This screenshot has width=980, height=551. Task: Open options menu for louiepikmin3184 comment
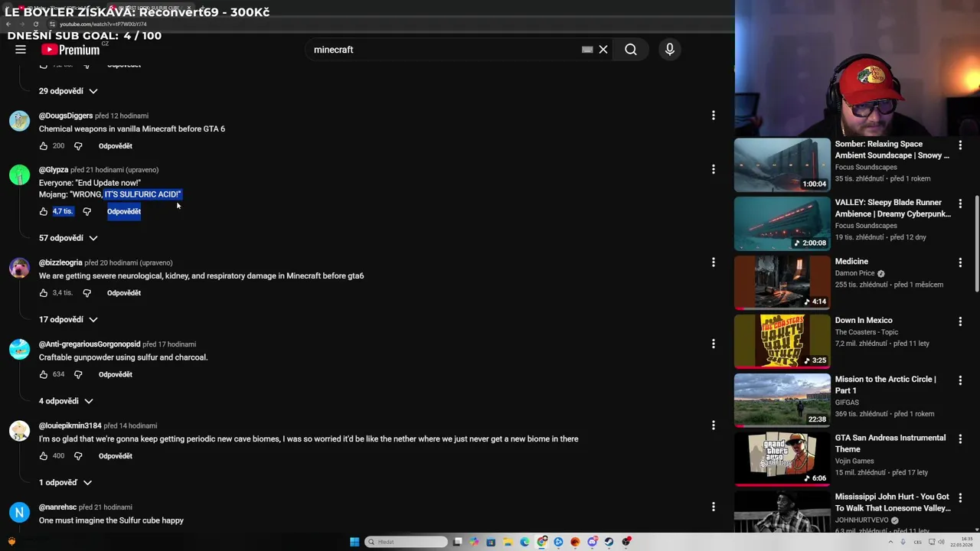click(714, 425)
